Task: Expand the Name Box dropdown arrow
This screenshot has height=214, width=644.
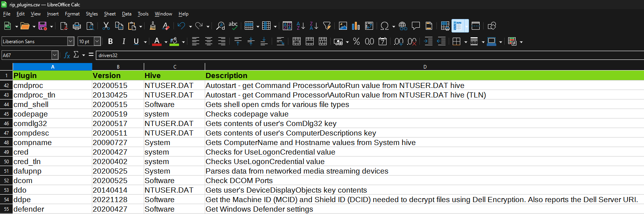Action: point(55,55)
